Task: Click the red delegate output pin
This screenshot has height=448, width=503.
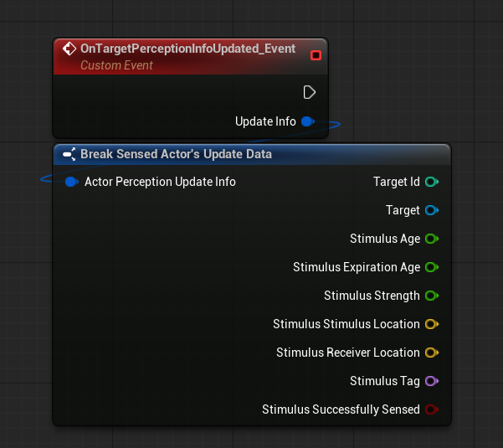Action: [x=316, y=55]
